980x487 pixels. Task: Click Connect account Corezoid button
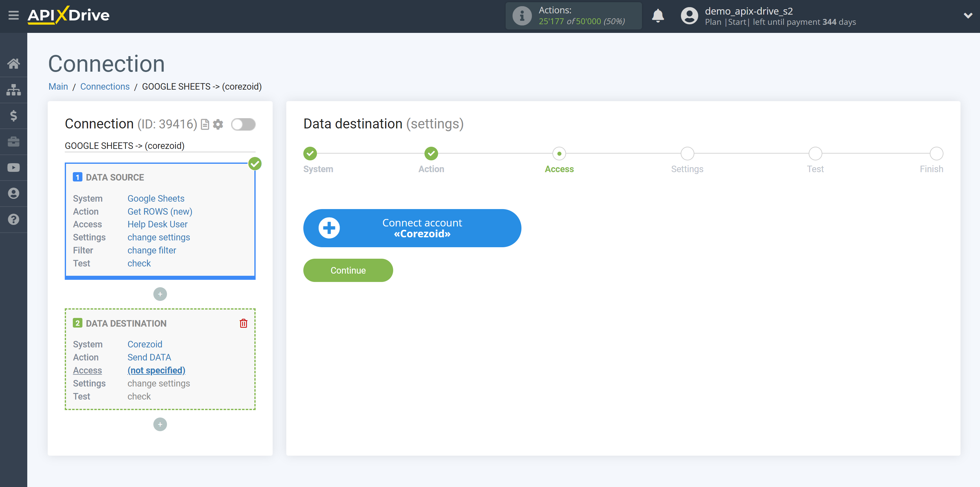tap(412, 228)
